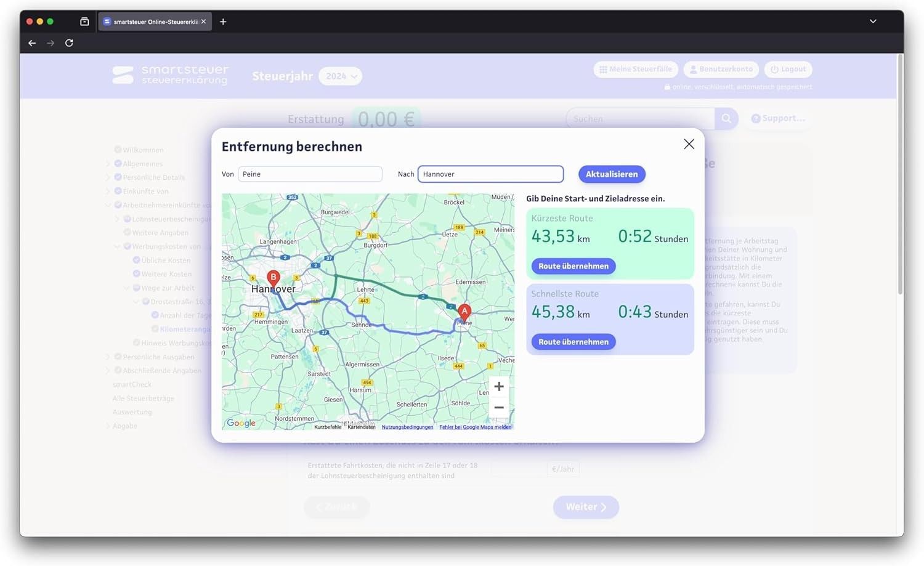Zoom out on the map
The image size is (924, 566).
pos(499,408)
